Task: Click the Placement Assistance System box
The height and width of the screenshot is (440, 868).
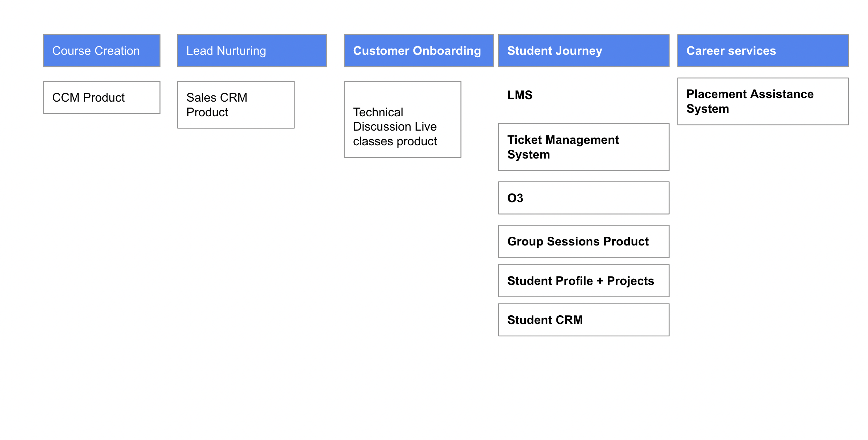Action: [763, 101]
